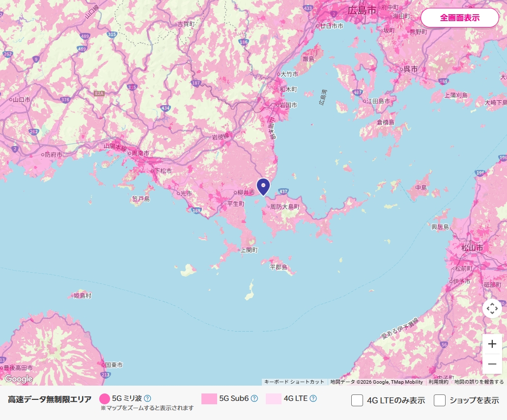Viewport: 507px width, 420px height.
Task: Click the 5G Sub6 legend color swatch
Action: tap(209, 398)
